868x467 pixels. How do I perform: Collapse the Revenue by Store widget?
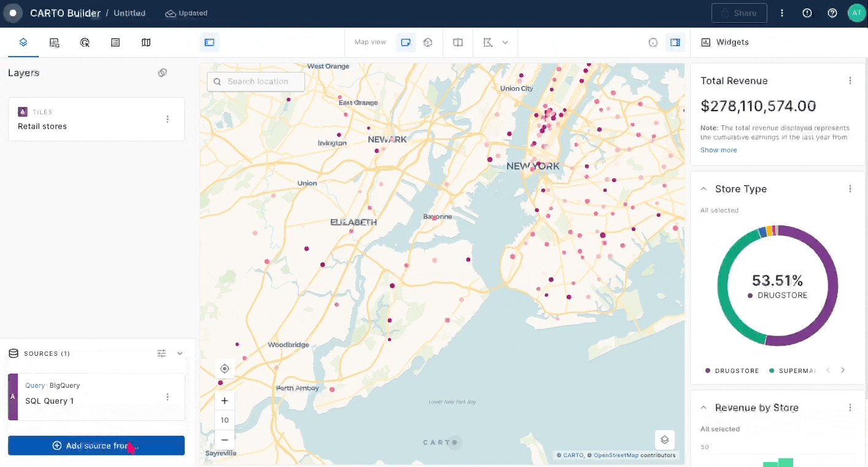click(703, 407)
